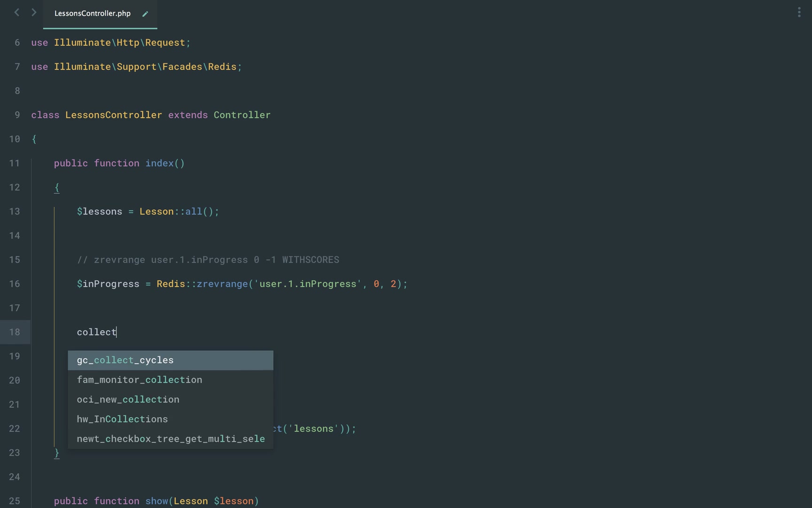812x508 pixels.
Task: Click line number 16 in gutter
Action: pos(15,284)
